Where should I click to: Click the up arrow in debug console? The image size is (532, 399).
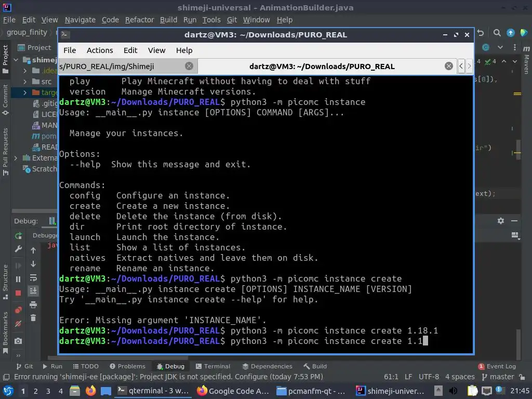coord(33,250)
